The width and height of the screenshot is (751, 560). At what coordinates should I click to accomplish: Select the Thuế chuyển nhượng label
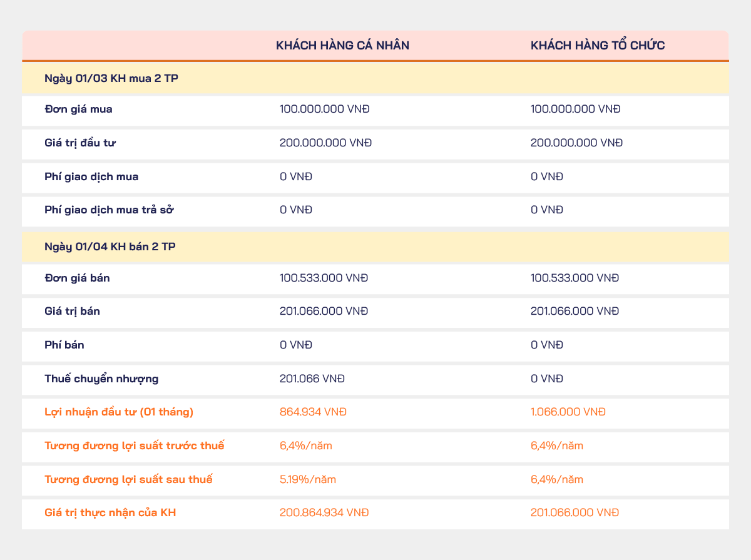pyautogui.click(x=93, y=379)
